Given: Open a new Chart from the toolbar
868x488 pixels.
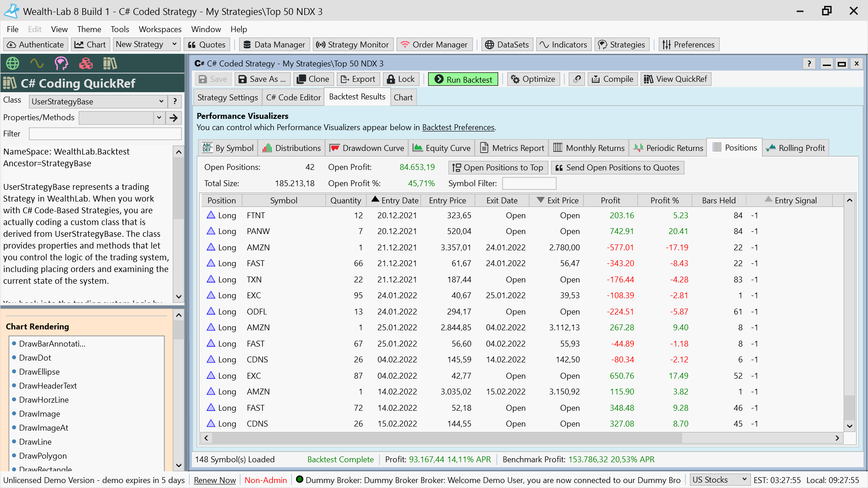Looking at the screenshot, I should [90, 45].
